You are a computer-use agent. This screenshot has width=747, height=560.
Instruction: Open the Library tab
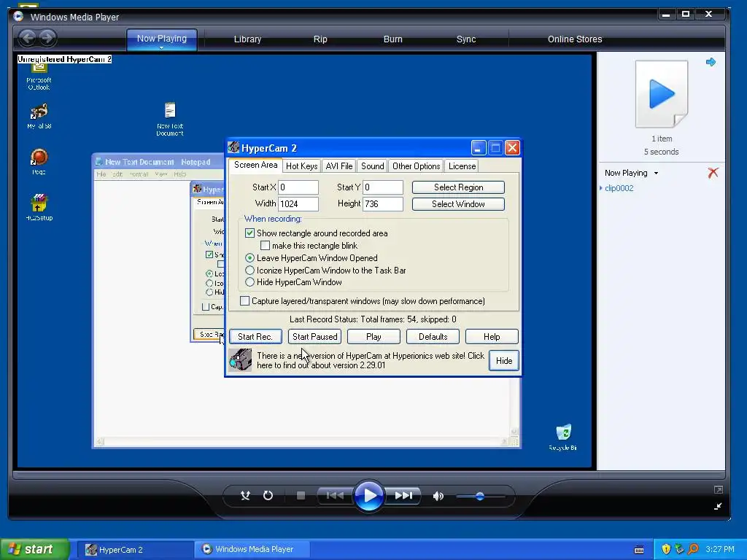247,39
